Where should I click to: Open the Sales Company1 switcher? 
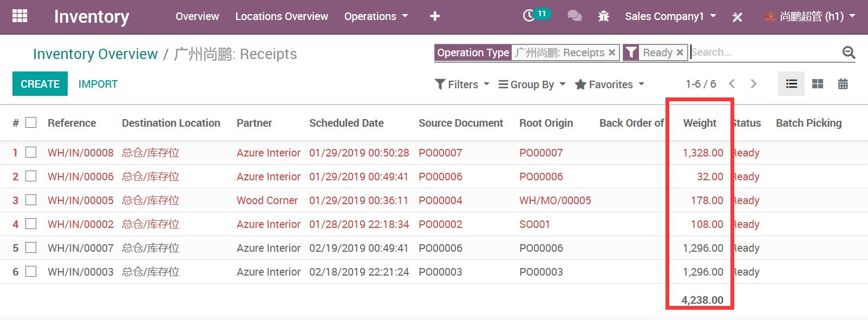click(x=670, y=16)
